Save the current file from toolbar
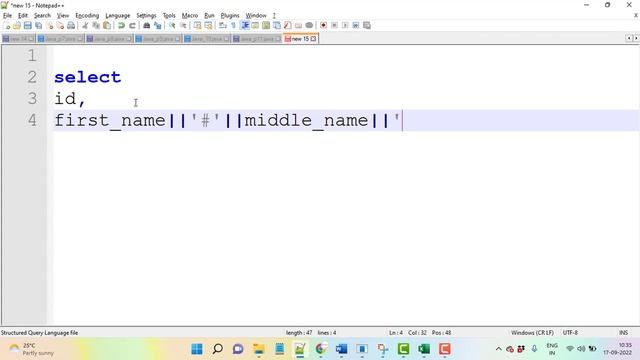The width and height of the screenshot is (640, 360). pyautogui.click(x=27, y=25)
